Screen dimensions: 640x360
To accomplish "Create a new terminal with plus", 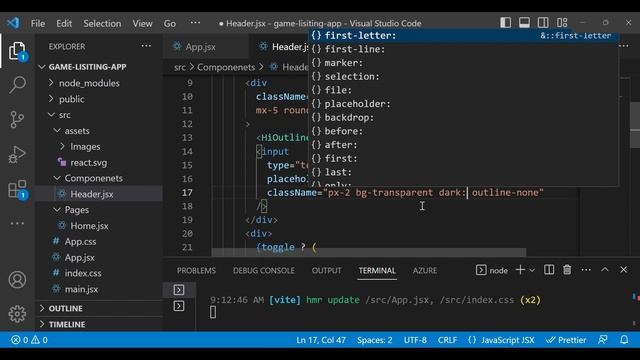I will pos(520,270).
